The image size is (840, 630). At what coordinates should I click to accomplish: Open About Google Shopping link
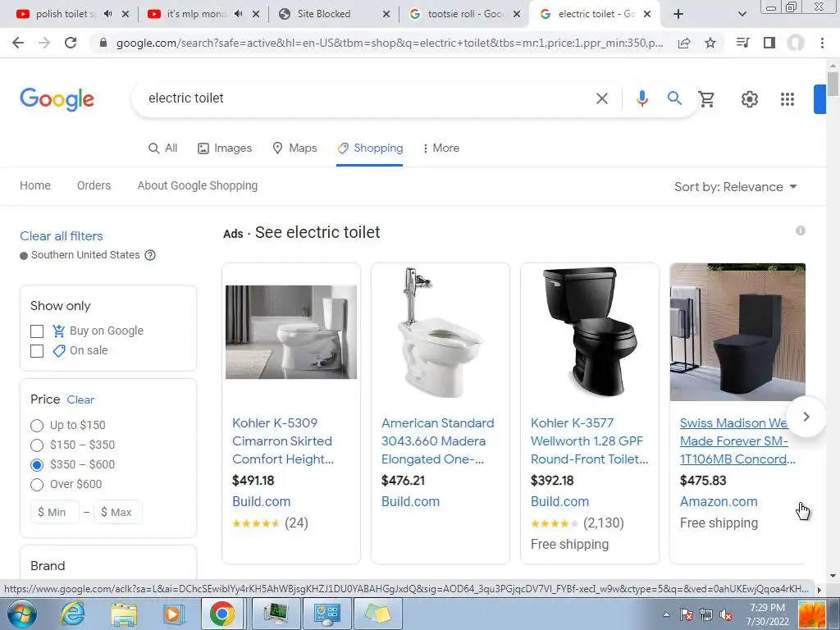pos(197,185)
